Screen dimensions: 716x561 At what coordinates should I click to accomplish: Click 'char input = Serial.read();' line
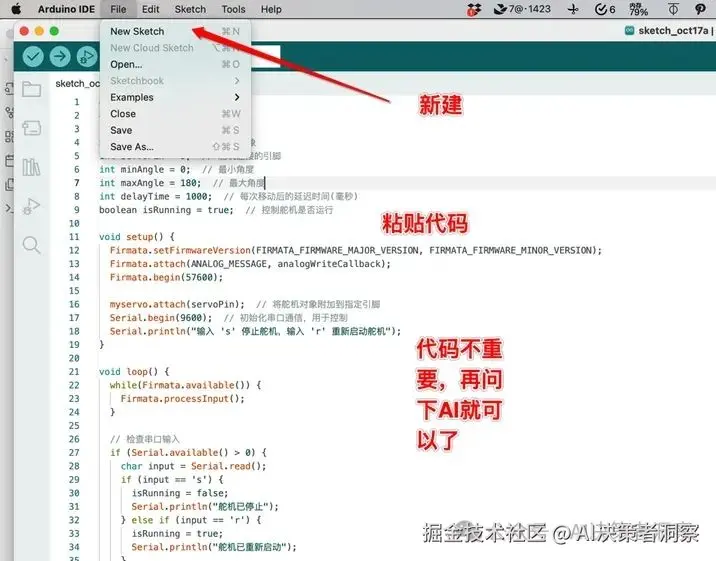click(193, 466)
